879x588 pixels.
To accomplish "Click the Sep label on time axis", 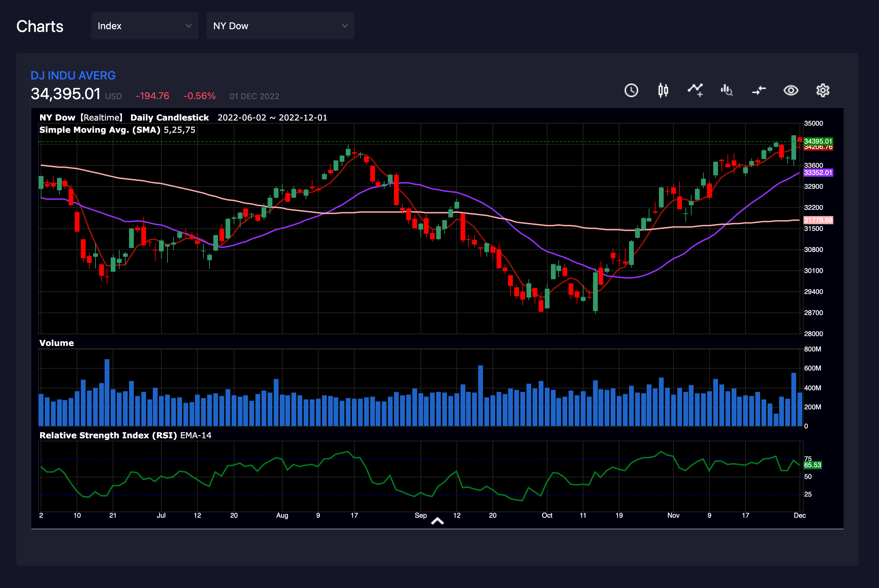I will [420, 515].
